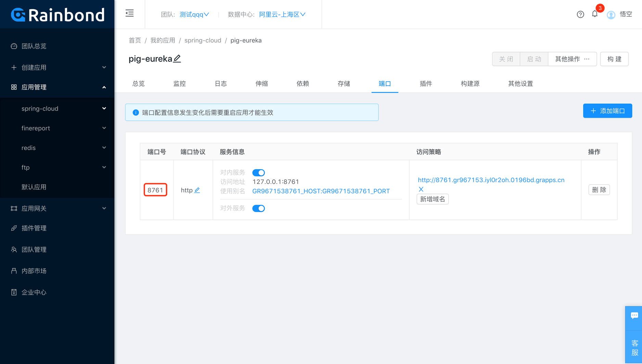Image resolution: width=642 pixels, height=364 pixels.
Task: Switch to the 依赖 tab
Action: pyautogui.click(x=303, y=83)
